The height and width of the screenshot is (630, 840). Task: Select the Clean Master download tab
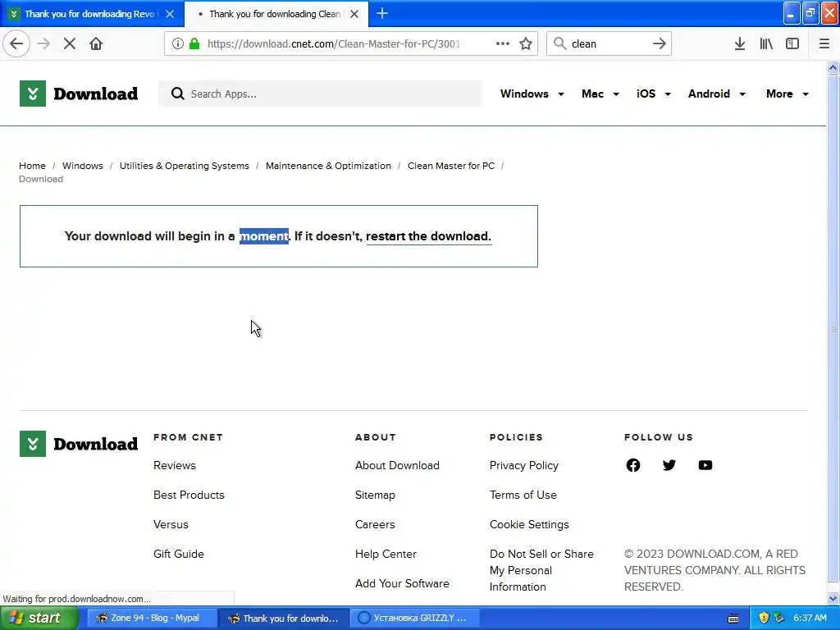point(276,14)
